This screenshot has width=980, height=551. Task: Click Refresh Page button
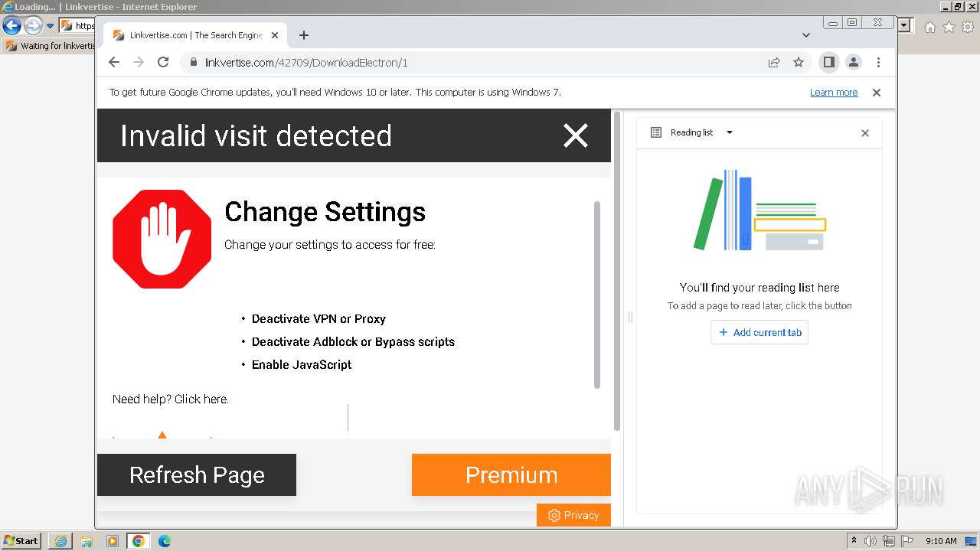click(197, 474)
